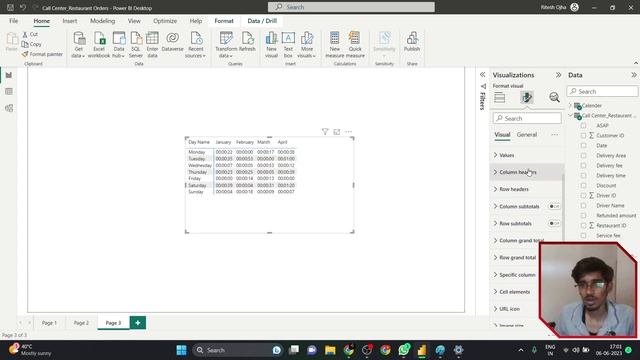Viewport: 640px width, 360px height.
Task: Click the Cut command
Action: (x=30, y=34)
